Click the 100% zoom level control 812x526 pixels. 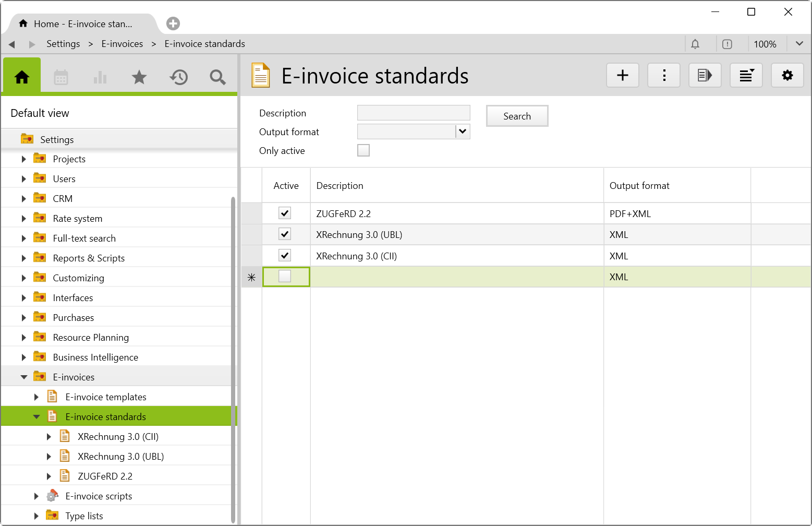coord(765,44)
